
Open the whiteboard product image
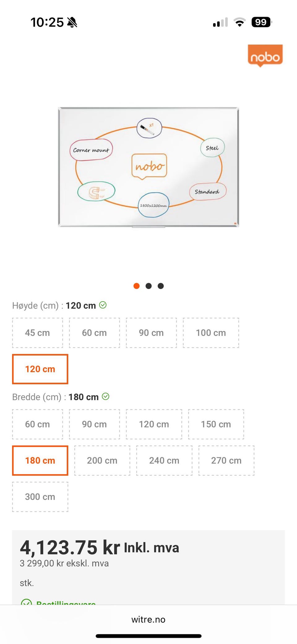coord(148,167)
